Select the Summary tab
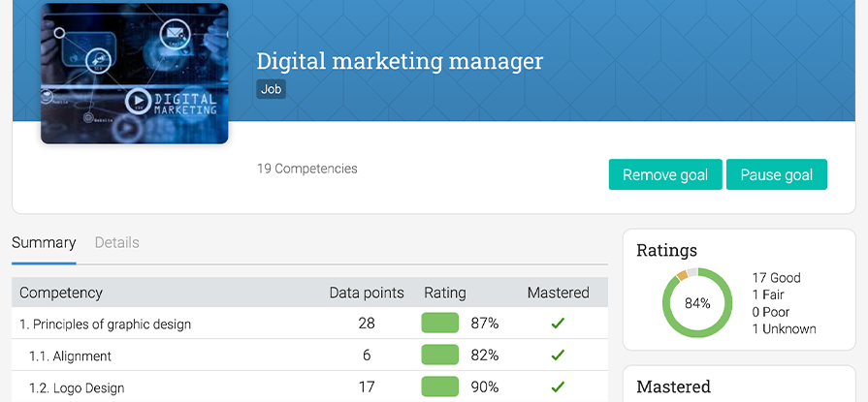Screen dimensions: 868x402 pyautogui.click(x=44, y=243)
